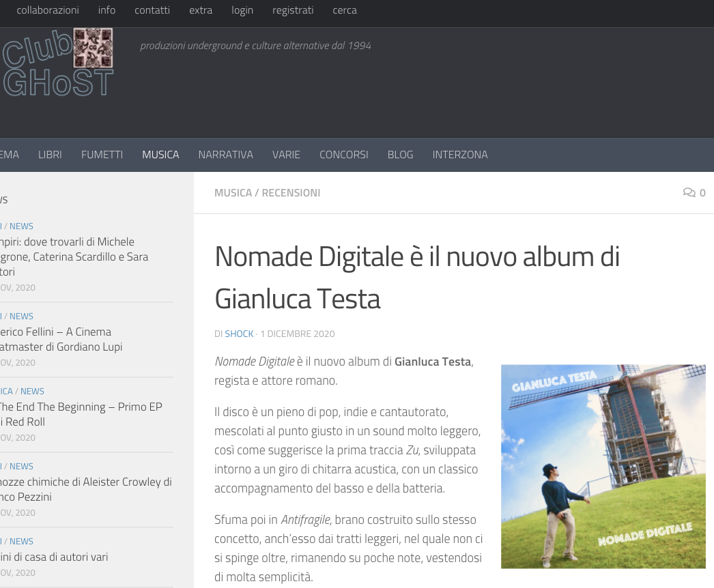Open the comments bubble icon
Image resolution: width=714 pixels, height=588 pixels.
pyautogui.click(x=689, y=193)
